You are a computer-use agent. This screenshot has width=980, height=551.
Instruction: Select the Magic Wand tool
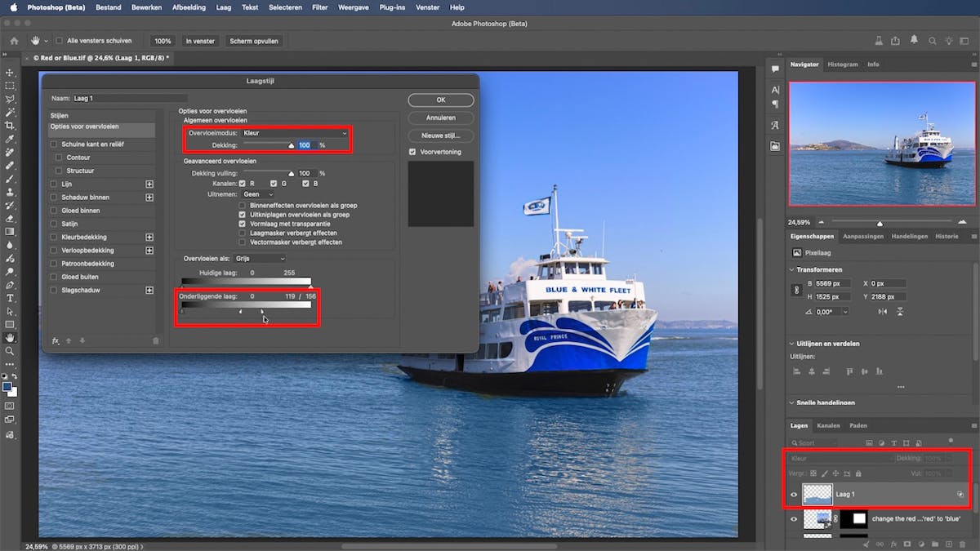coord(10,112)
